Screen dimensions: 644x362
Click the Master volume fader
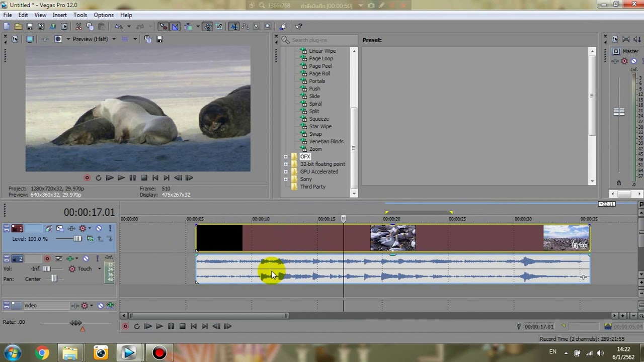619,113
